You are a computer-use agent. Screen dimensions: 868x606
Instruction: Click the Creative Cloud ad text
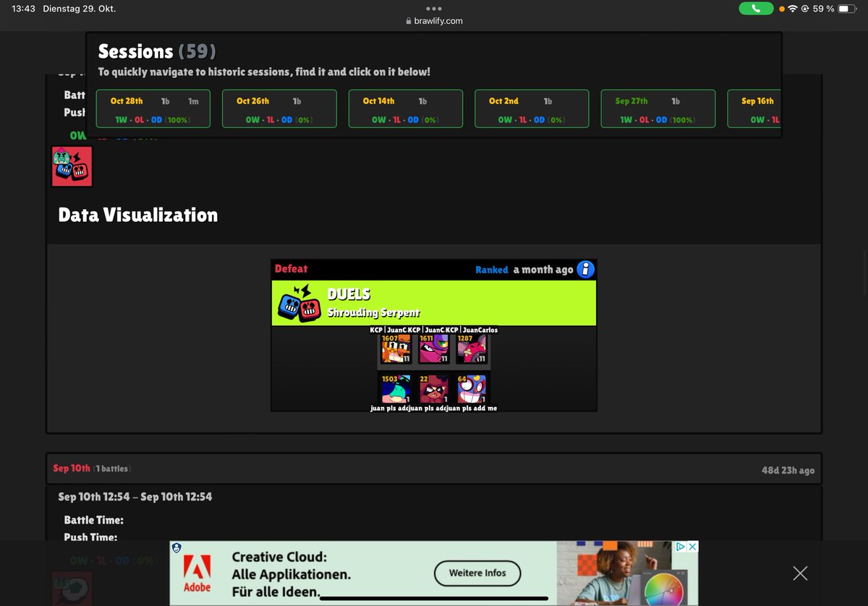[x=291, y=574]
